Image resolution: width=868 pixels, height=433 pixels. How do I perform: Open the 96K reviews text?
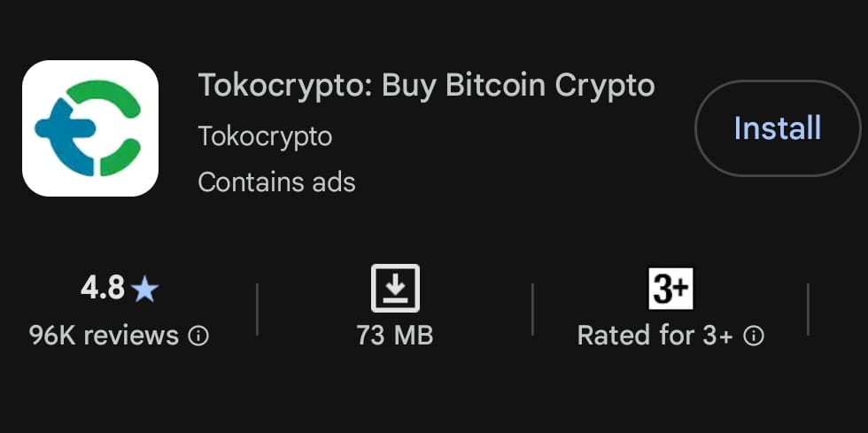click(104, 336)
